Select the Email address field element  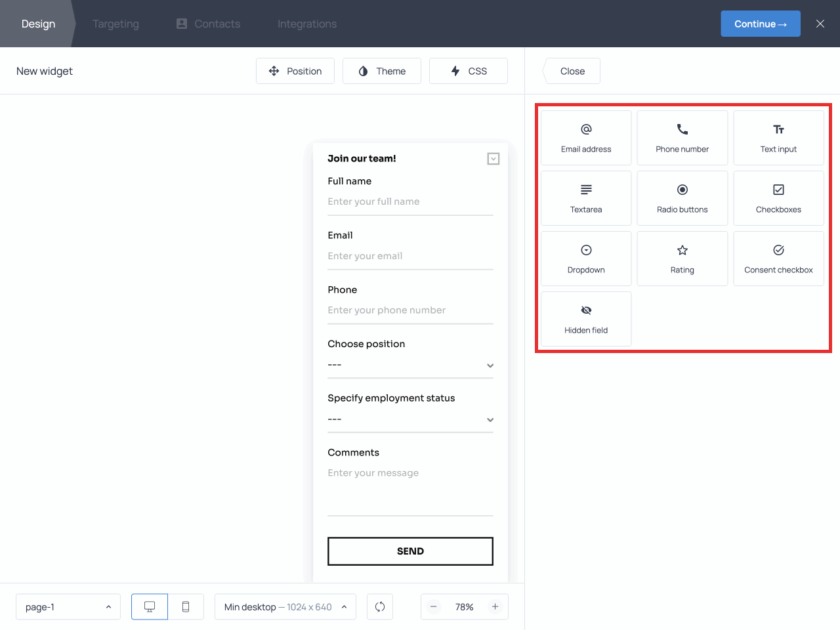click(x=585, y=138)
